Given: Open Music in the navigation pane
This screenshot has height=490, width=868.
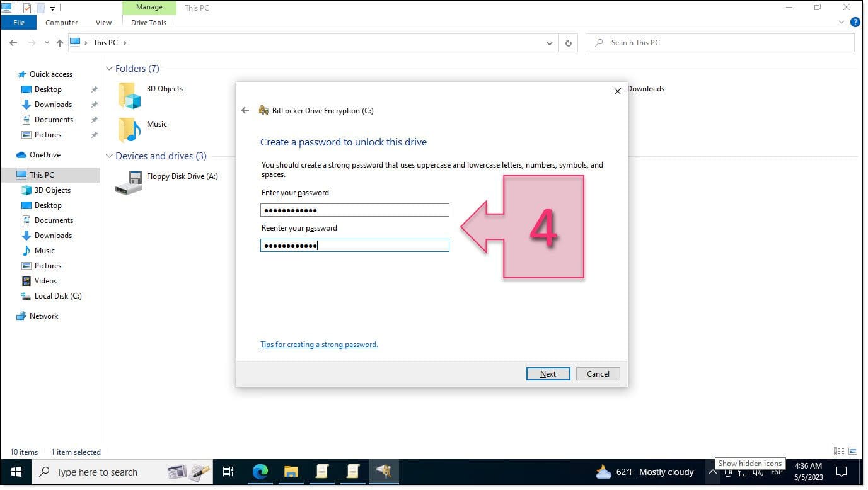Looking at the screenshot, I should [x=45, y=251].
